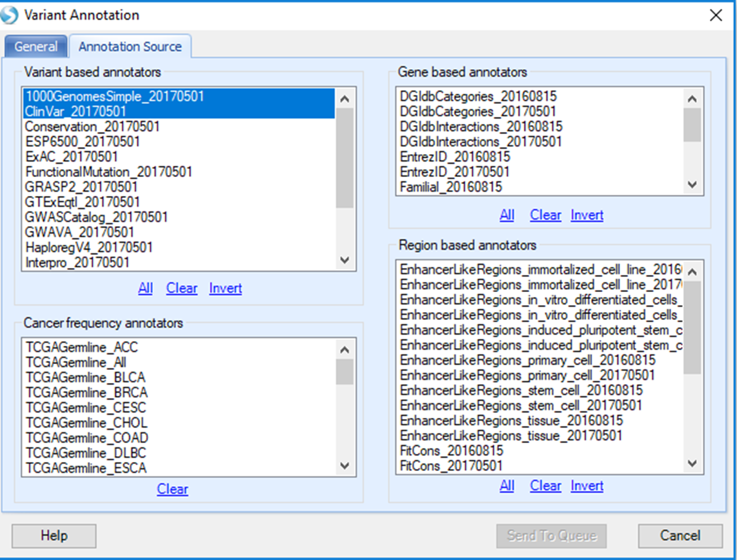Select FitCons_20160815 region annotator

click(540, 451)
